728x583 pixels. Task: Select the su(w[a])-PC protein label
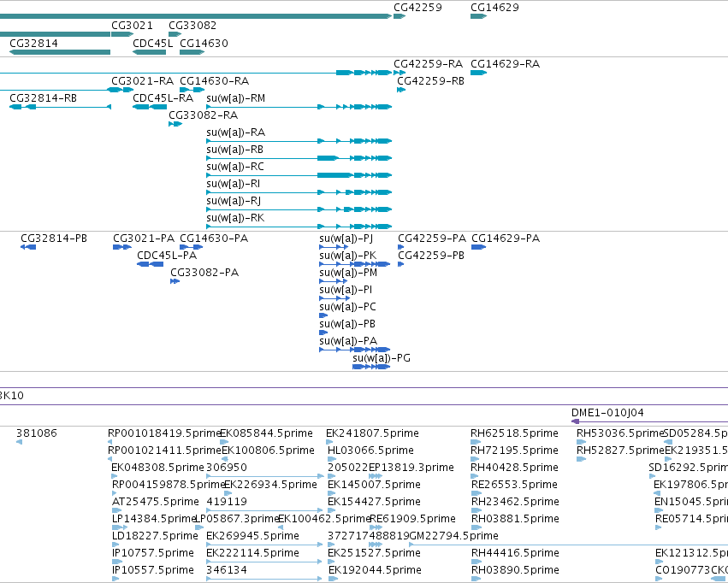pyautogui.click(x=348, y=307)
